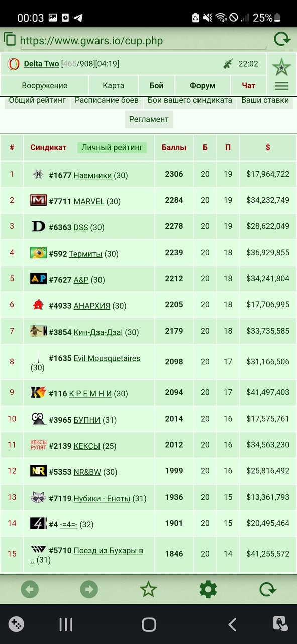
Task: Select the Расписание боев section
Action: (x=107, y=100)
